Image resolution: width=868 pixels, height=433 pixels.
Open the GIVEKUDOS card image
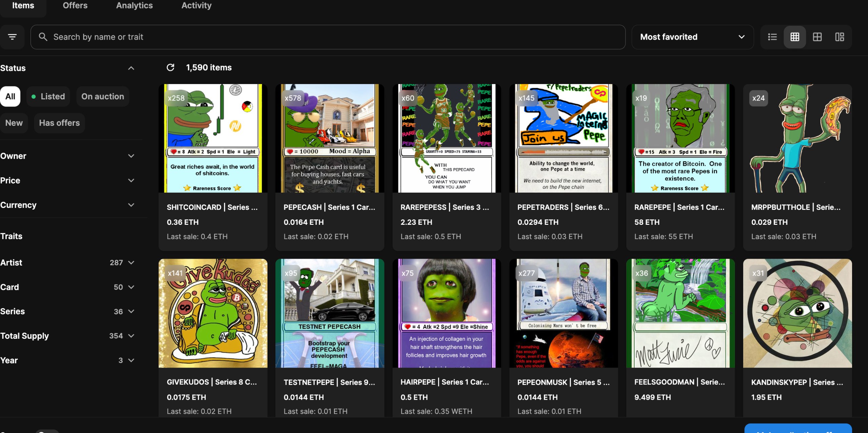tap(213, 313)
